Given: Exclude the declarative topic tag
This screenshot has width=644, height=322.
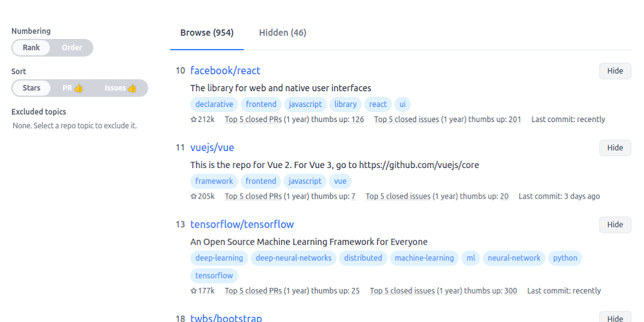Looking at the screenshot, I should click(214, 104).
